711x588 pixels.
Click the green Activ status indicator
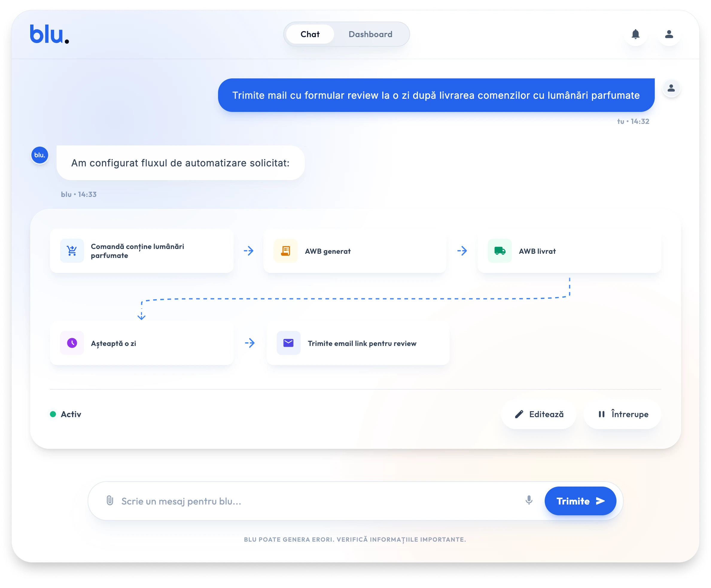pos(53,414)
